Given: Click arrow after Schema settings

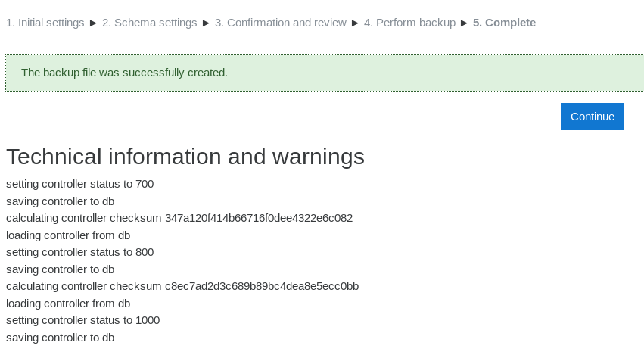Looking at the screenshot, I should point(206,23).
